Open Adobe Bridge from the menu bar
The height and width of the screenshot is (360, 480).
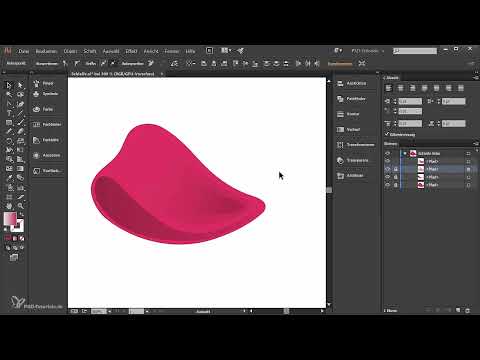[x=209, y=51]
